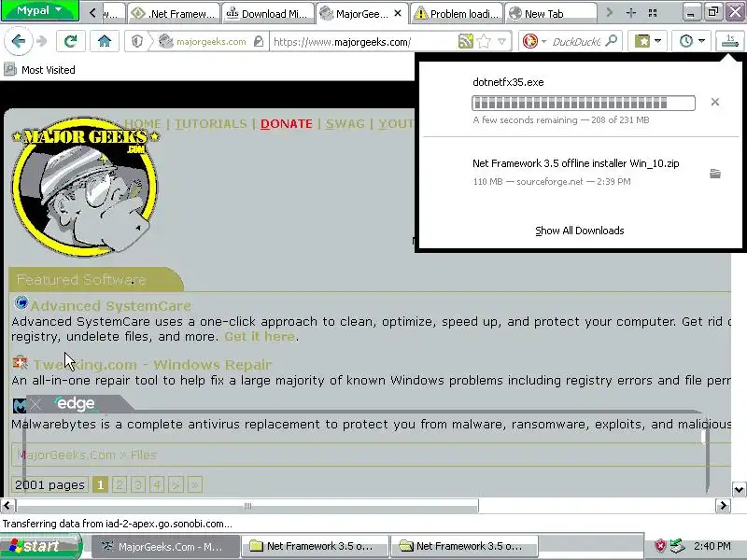The image size is (747, 560).
Task: Jump to last page arrows
Action: 195,484
